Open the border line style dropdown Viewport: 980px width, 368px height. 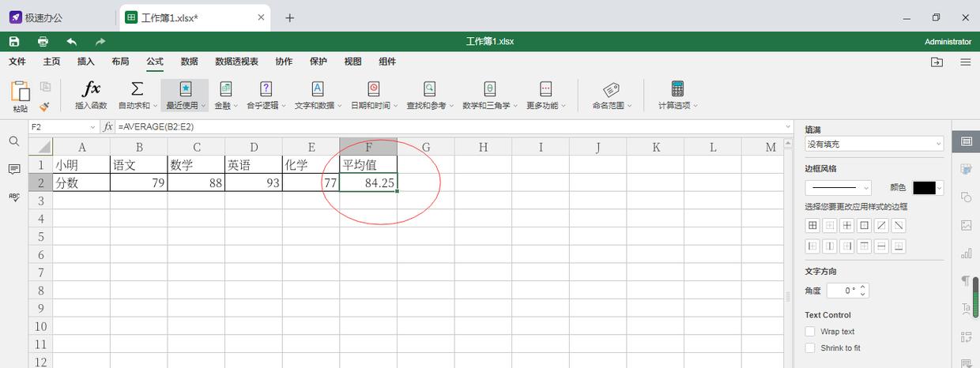(x=838, y=188)
